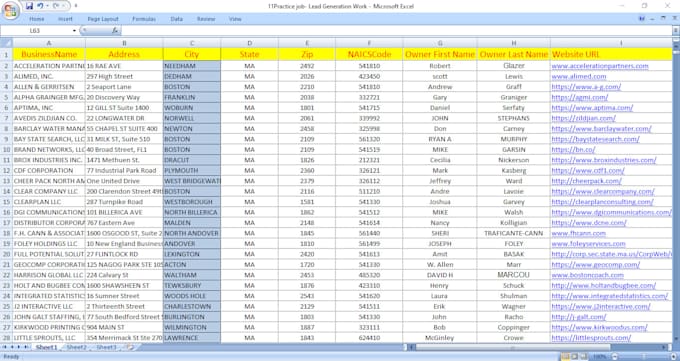Select column C header

(192, 43)
